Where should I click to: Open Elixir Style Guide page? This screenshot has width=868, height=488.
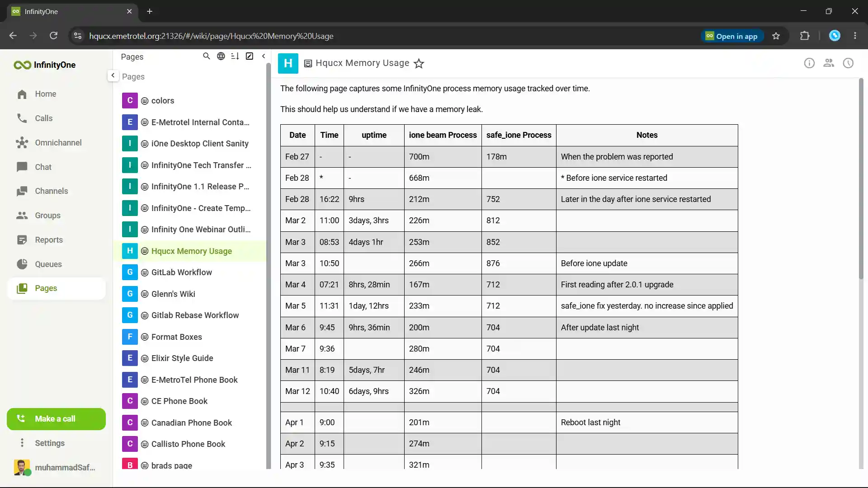(x=190, y=358)
